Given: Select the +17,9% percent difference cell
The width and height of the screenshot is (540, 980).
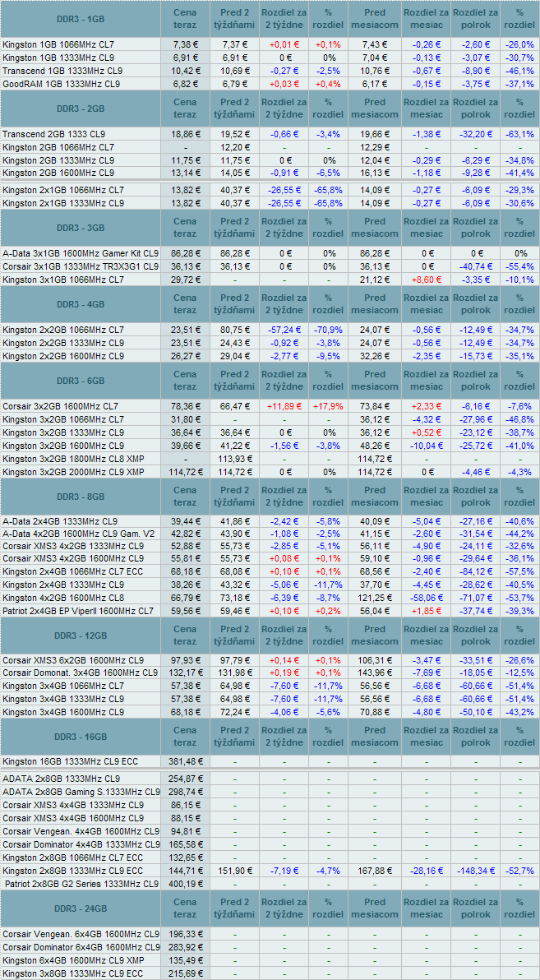Looking at the screenshot, I should pyautogui.click(x=327, y=406).
